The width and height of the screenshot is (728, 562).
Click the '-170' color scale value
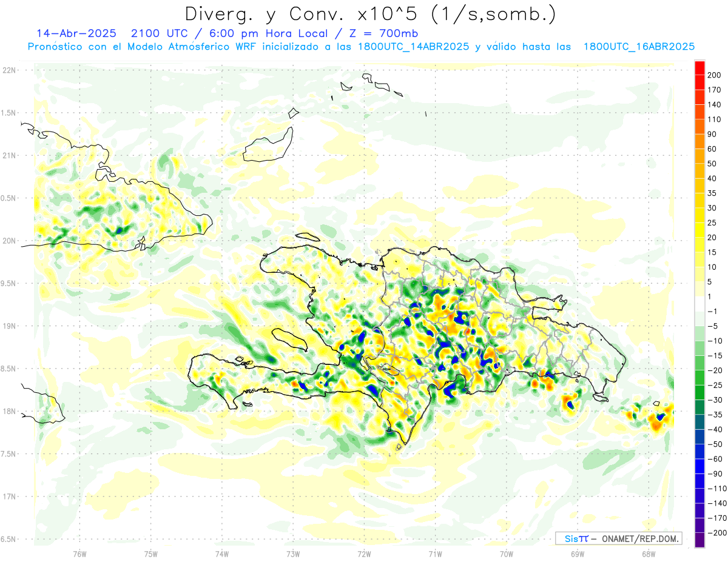pyautogui.click(x=716, y=518)
